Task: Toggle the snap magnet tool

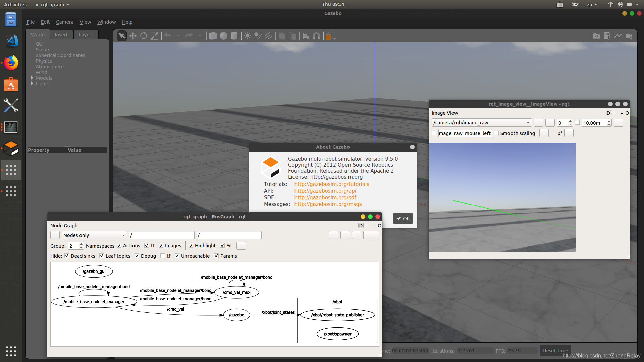Action: tap(316, 36)
